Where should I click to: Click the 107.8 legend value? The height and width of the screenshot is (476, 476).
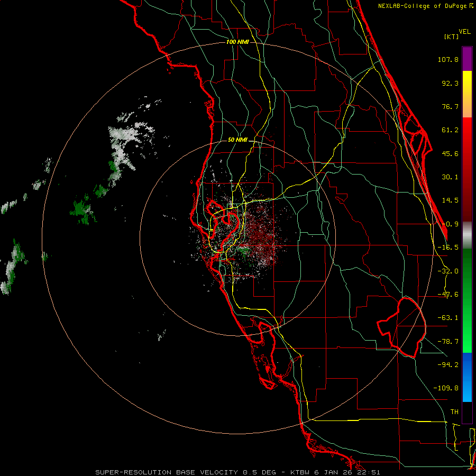tap(448, 59)
